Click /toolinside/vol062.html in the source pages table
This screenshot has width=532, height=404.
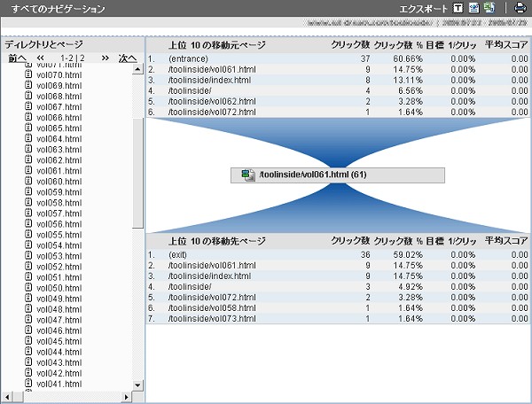click(x=211, y=101)
